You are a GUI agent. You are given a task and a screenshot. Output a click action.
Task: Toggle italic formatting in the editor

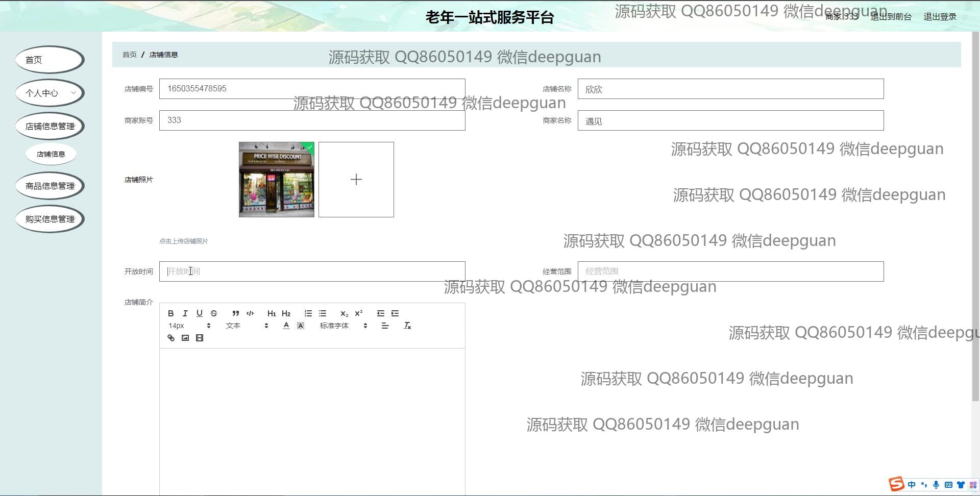click(185, 313)
